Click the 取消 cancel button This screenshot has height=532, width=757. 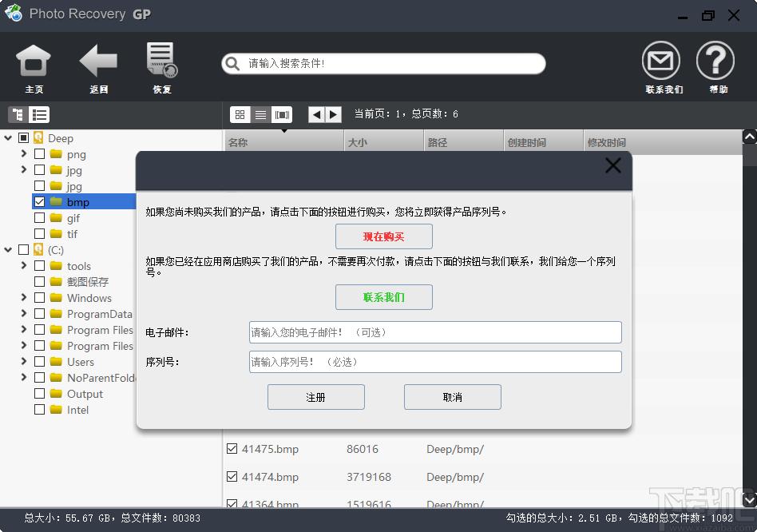(x=453, y=397)
